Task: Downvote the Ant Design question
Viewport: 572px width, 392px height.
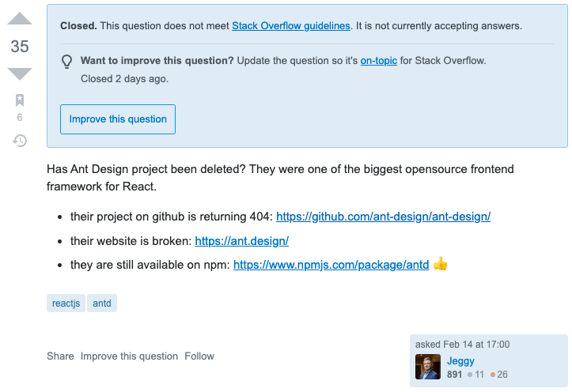Action: tap(20, 73)
